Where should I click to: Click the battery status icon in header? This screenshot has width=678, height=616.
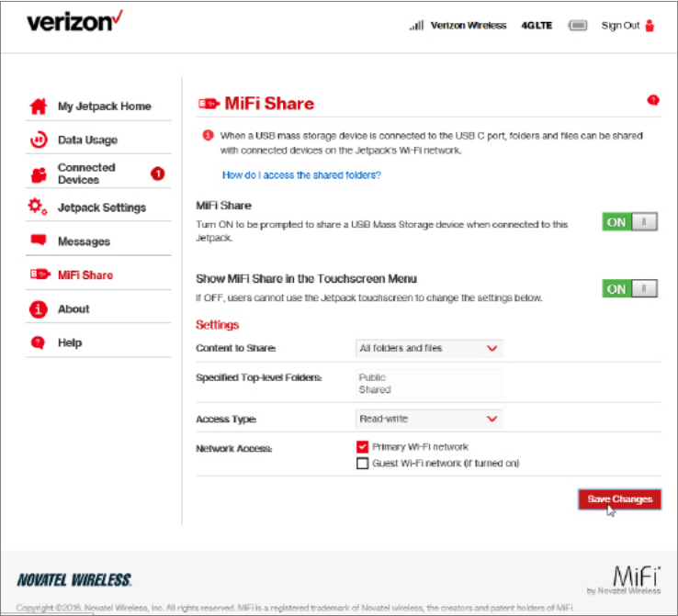pyautogui.click(x=577, y=26)
